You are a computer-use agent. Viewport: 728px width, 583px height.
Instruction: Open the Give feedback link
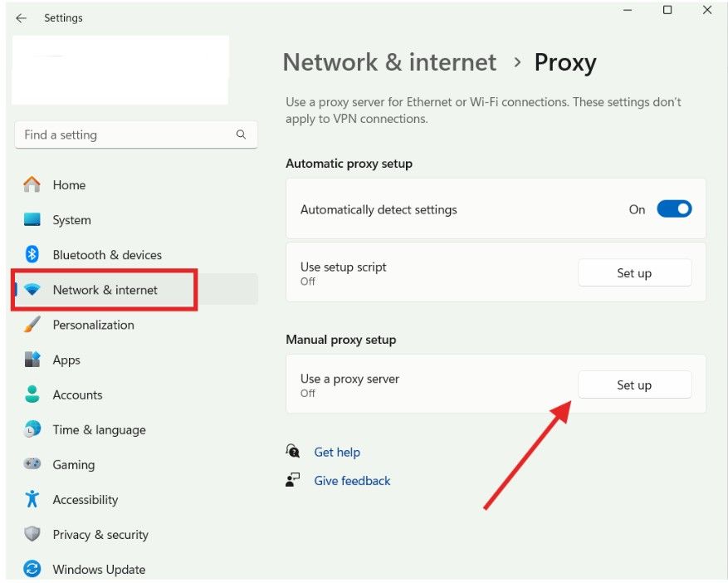(x=352, y=481)
